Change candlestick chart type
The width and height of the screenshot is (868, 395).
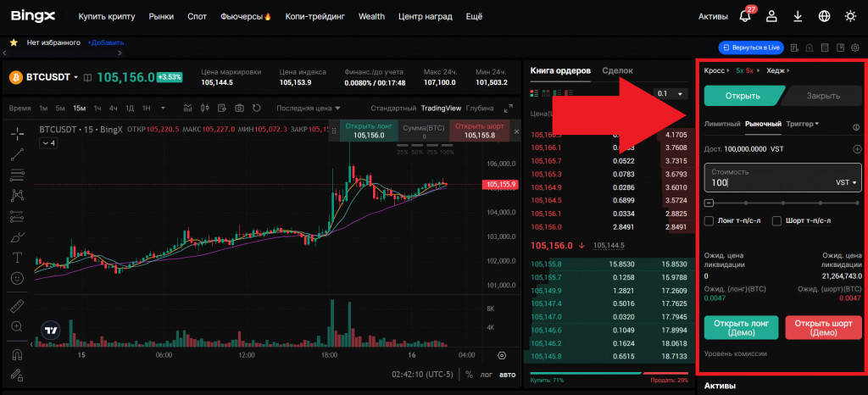pyautogui.click(x=205, y=108)
